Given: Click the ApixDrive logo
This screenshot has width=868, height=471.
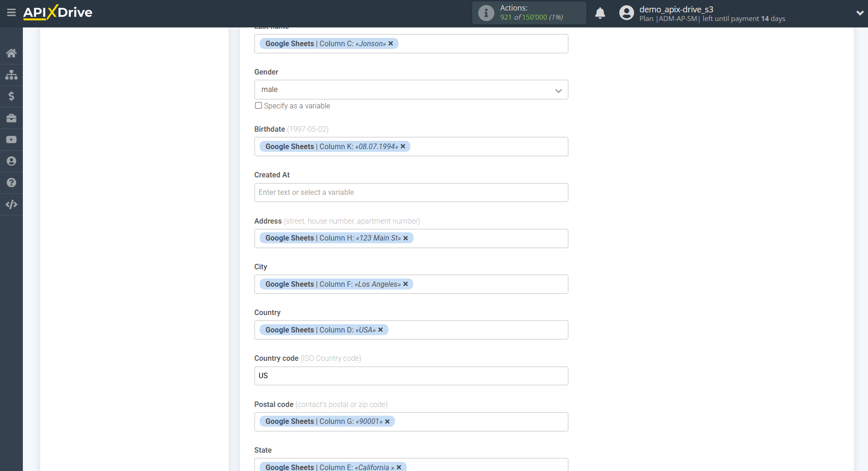Looking at the screenshot, I should 57,12.
